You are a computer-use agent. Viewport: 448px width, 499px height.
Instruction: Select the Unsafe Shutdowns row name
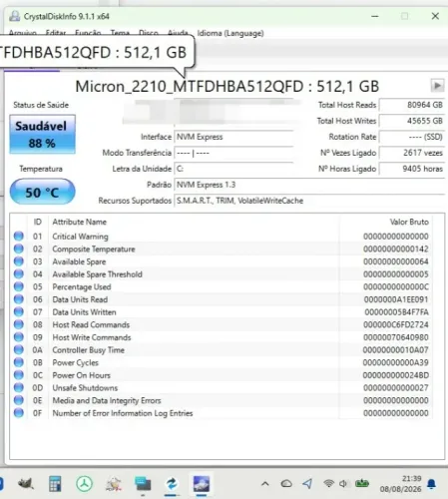point(85,388)
